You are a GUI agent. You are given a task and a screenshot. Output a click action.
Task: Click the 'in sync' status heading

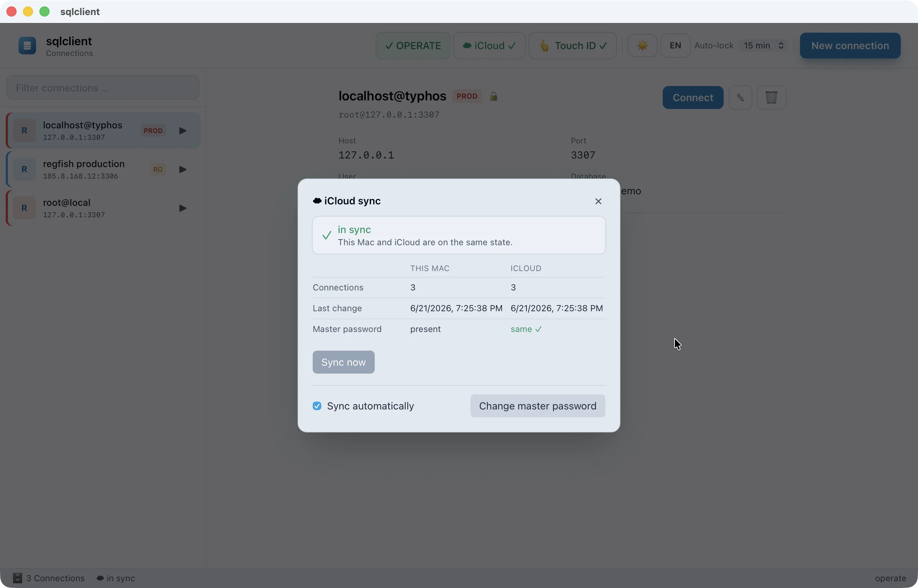pos(354,229)
